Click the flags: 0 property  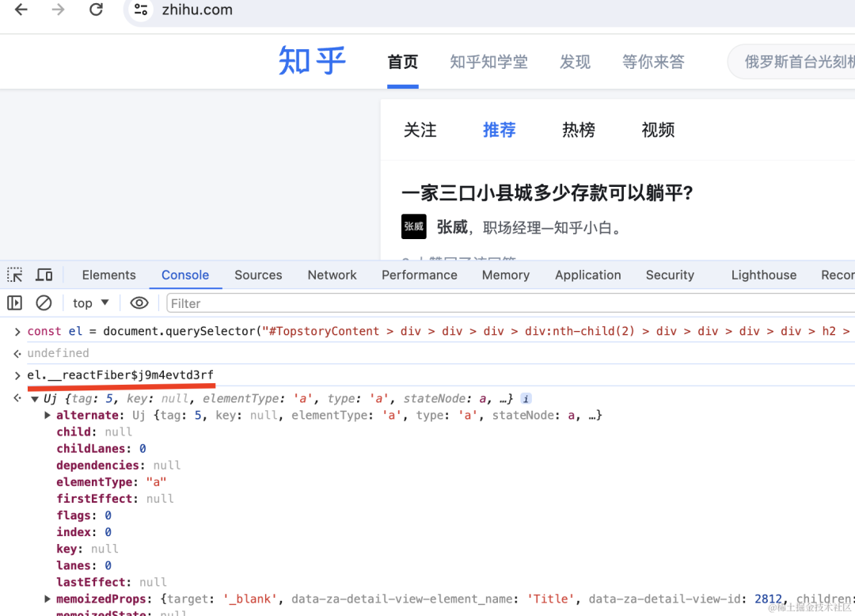(84, 515)
